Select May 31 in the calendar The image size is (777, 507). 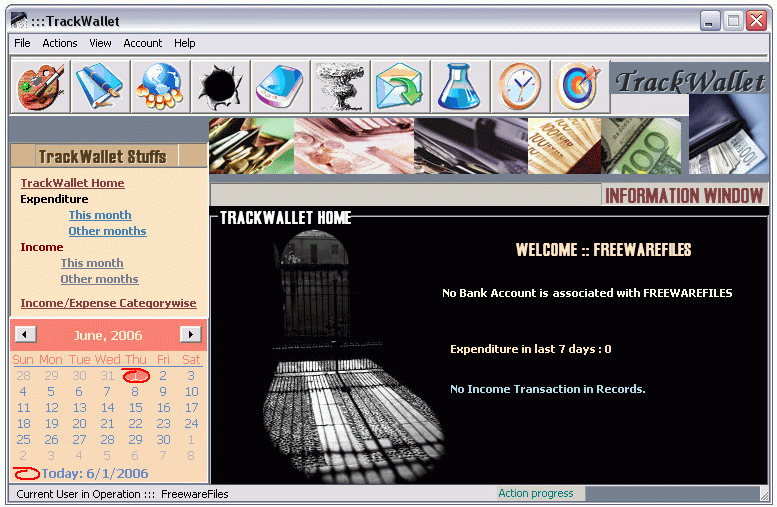coord(108,376)
